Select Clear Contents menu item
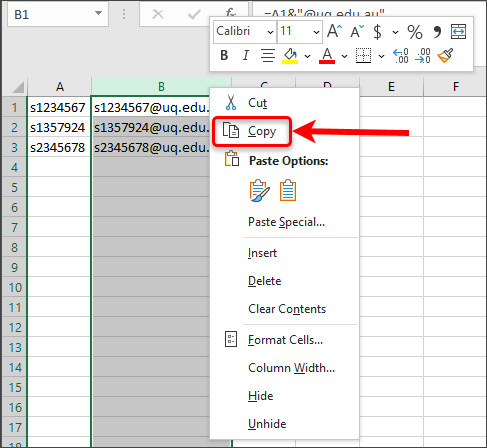Screen dimensions: 487x448 tap(284, 309)
